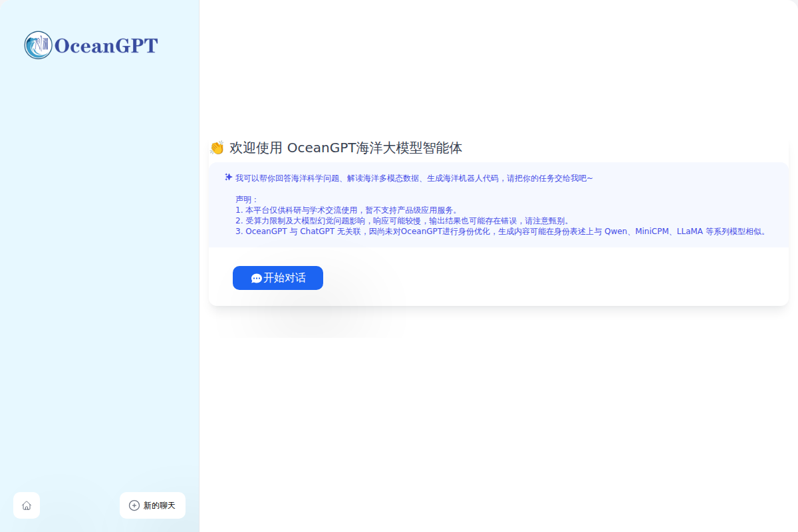Start a new chat with 新的聊天 button
798x532 pixels.
click(x=152, y=505)
